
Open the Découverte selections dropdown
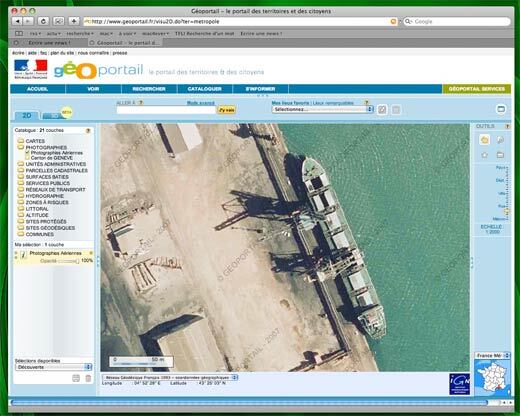[x=53, y=367]
